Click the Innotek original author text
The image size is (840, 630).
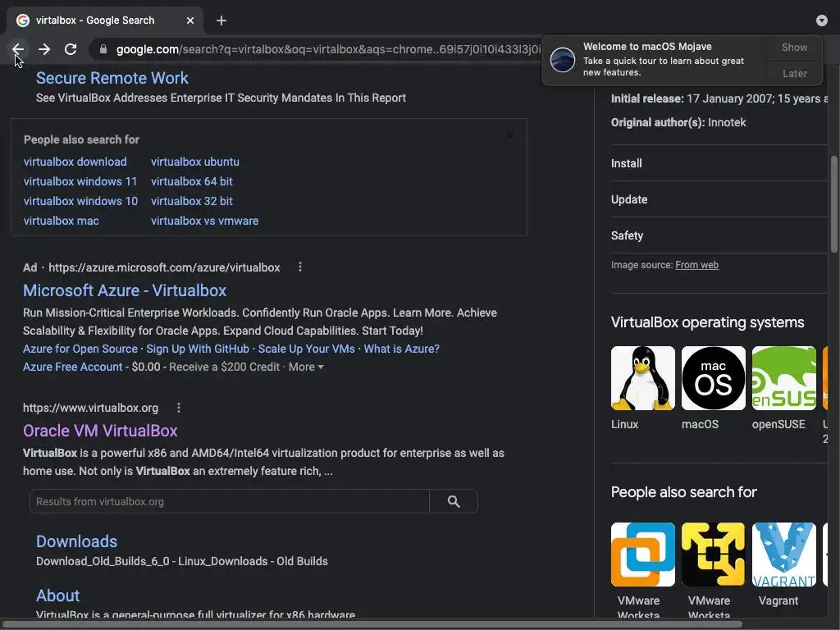727,123
